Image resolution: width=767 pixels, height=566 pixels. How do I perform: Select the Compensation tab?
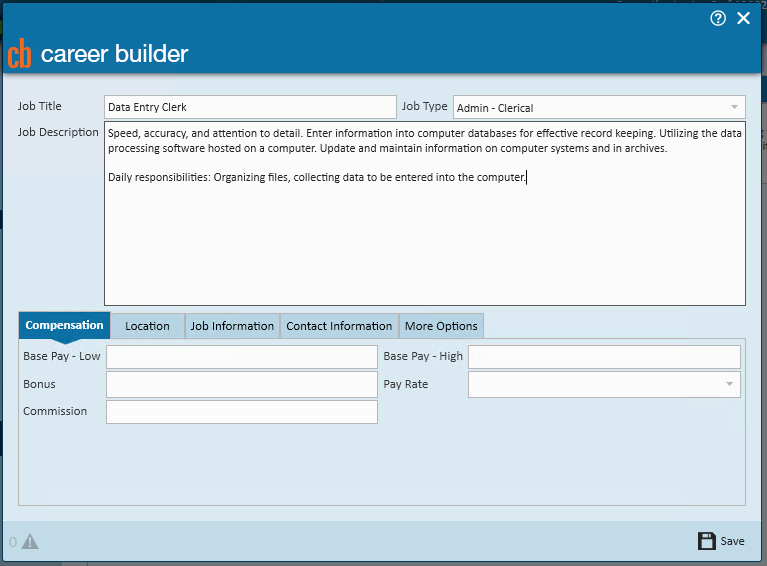[x=64, y=325]
